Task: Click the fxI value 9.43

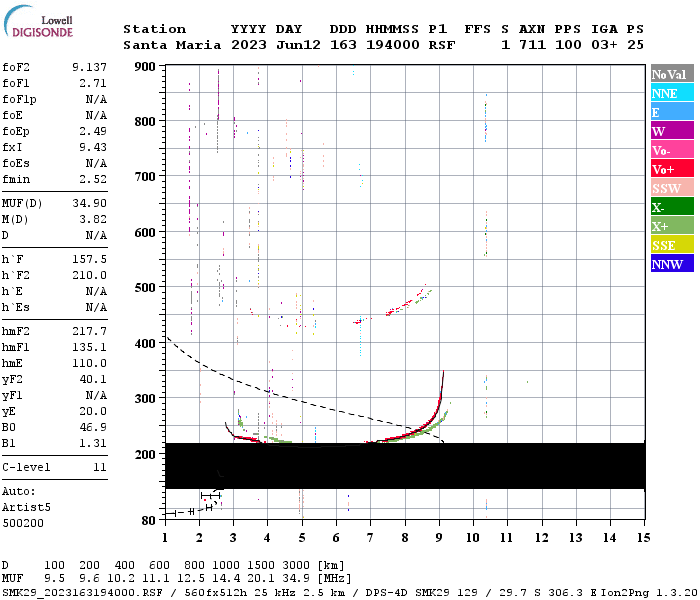Action: [x=93, y=147]
